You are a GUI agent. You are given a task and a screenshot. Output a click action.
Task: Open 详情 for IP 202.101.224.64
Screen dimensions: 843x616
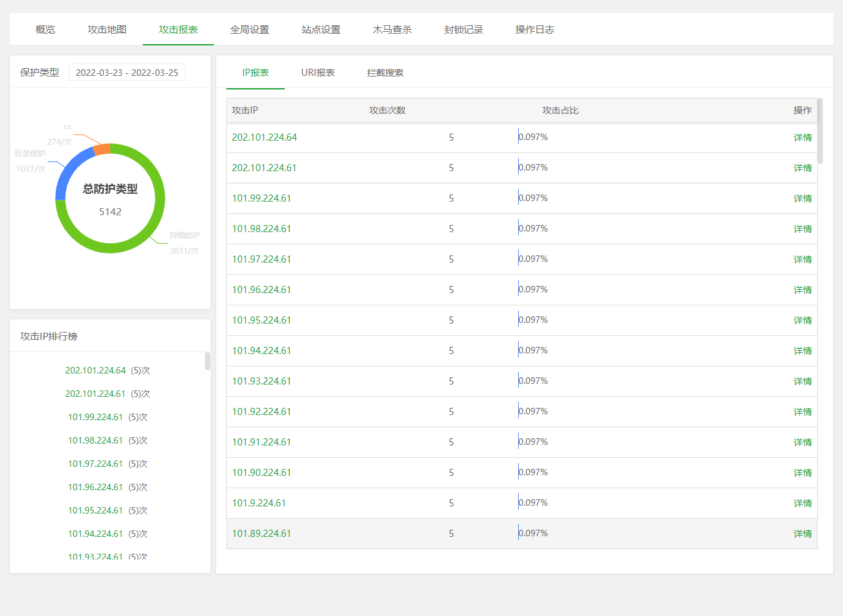(x=802, y=137)
